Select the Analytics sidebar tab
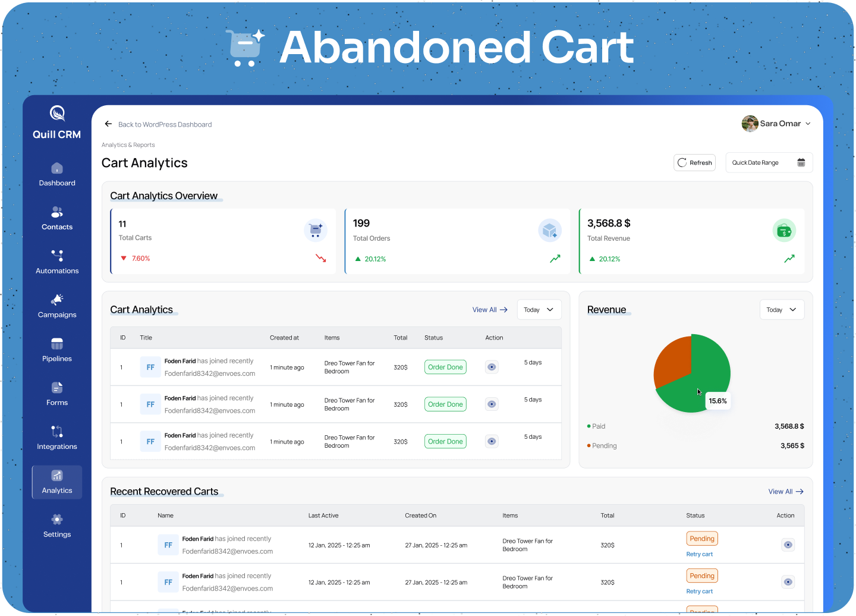This screenshot has height=616, width=856. [x=57, y=482]
